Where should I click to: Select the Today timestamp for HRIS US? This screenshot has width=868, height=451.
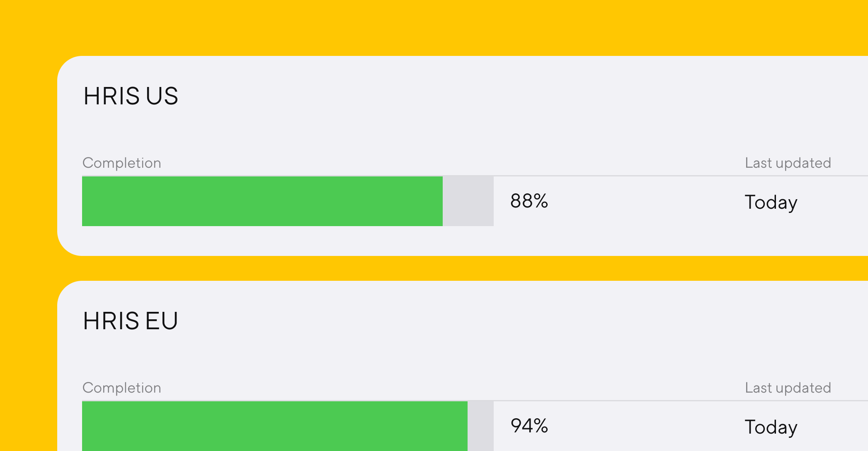(771, 203)
